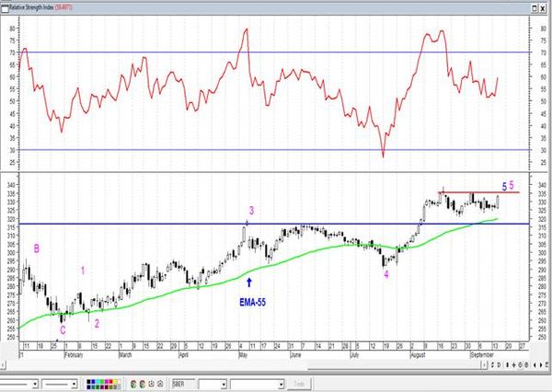Shift chart left using the left triangle icon
This screenshot has height=392, width=552.
click(x=535, y=365)
